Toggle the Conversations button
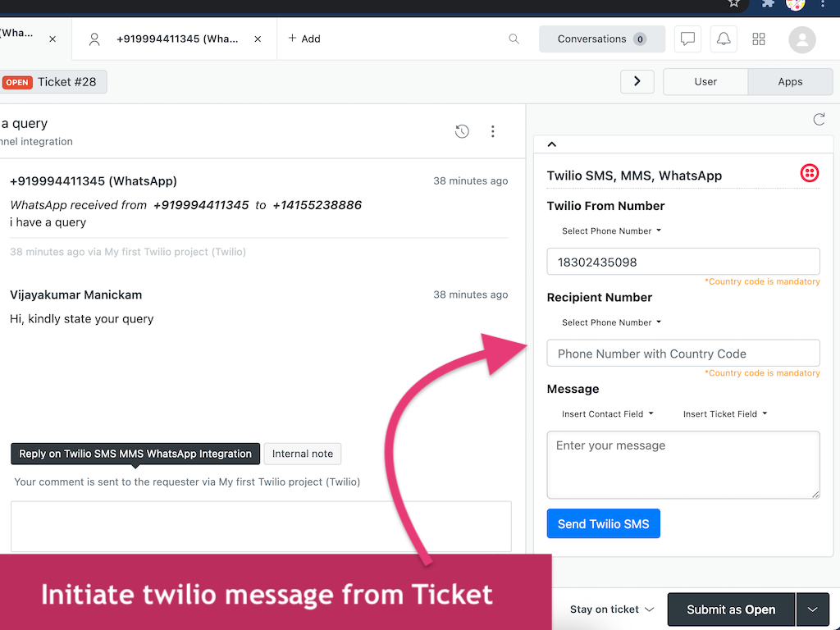This screenshot has height=630, width=840. coord(601,39)
